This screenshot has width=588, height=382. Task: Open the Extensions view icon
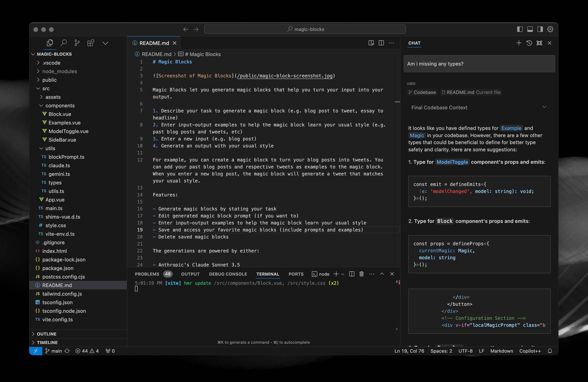[91, 43]
